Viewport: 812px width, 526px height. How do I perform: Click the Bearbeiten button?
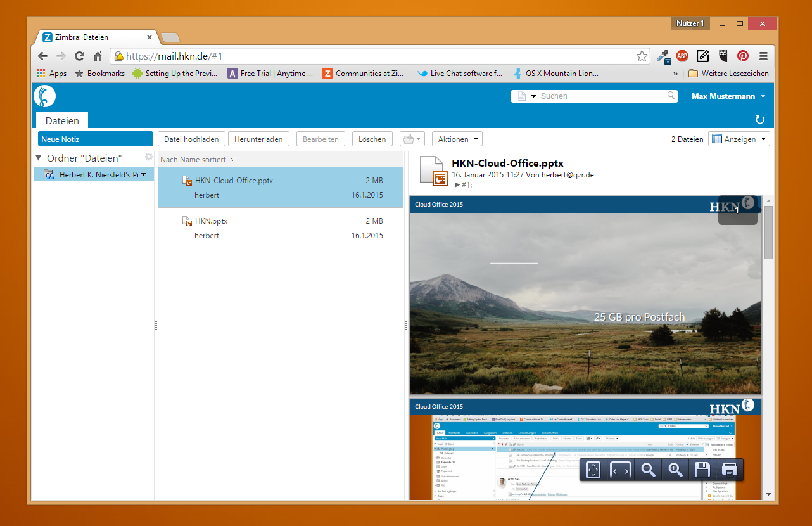pos(321,139)
